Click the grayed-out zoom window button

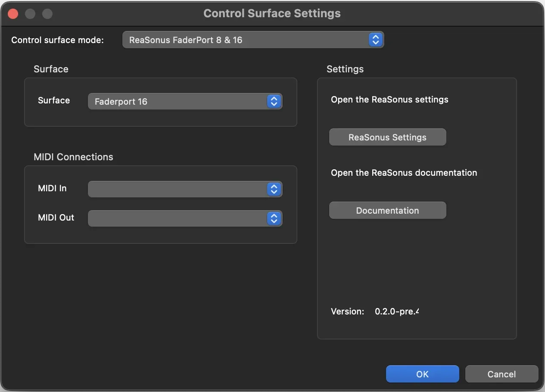click(x=47, y=14)
